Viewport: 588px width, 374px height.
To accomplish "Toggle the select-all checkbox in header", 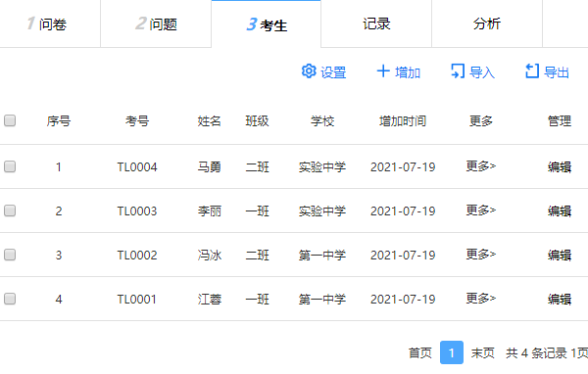I will point(10,120).
